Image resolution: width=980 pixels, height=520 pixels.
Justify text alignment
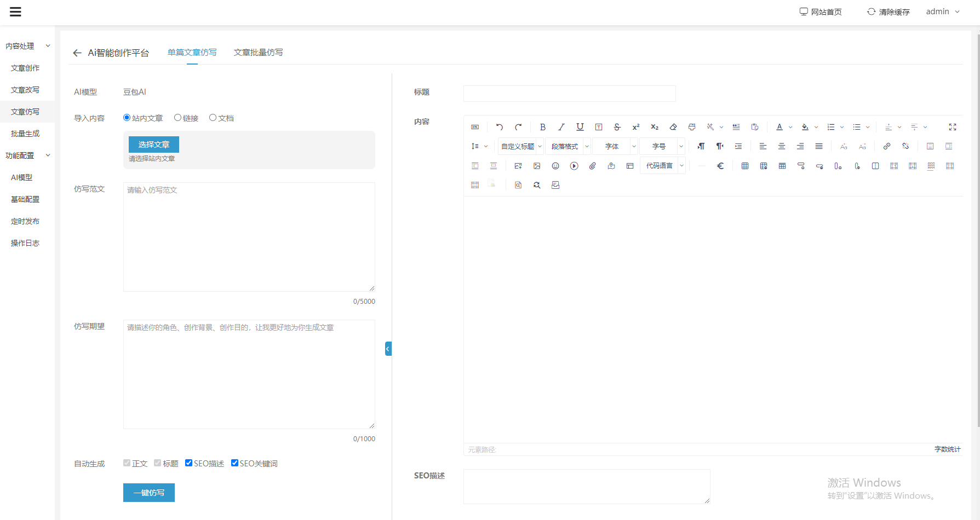pos(819,146)
